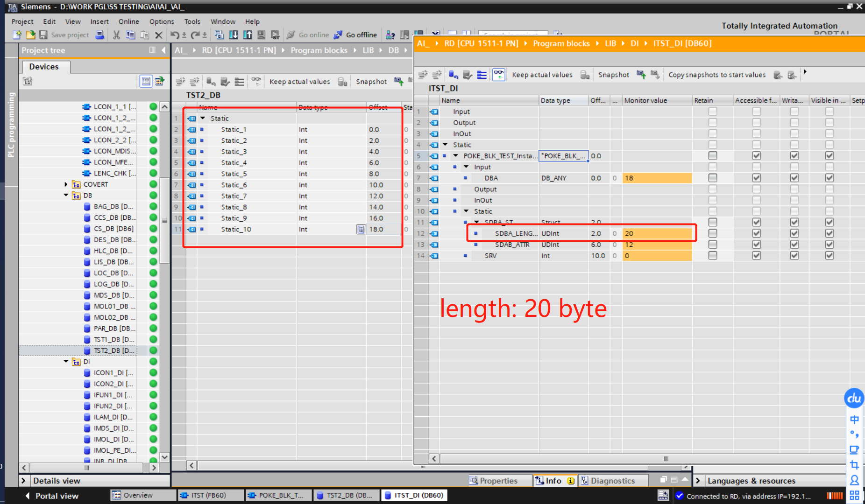Click the New project icon
Viewport: 865px width, 504px height.
coord(17,35)
